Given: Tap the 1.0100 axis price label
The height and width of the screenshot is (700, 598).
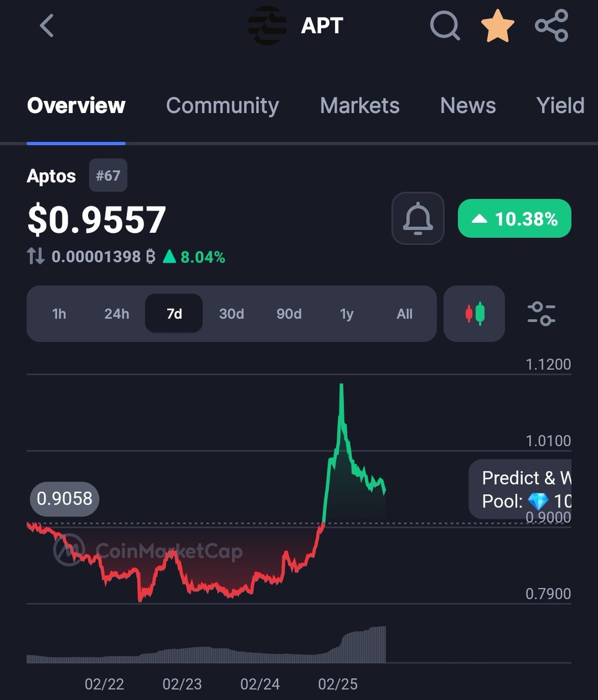Looking at the screenshot, I should pyautogui.click(x=548, y=440).
